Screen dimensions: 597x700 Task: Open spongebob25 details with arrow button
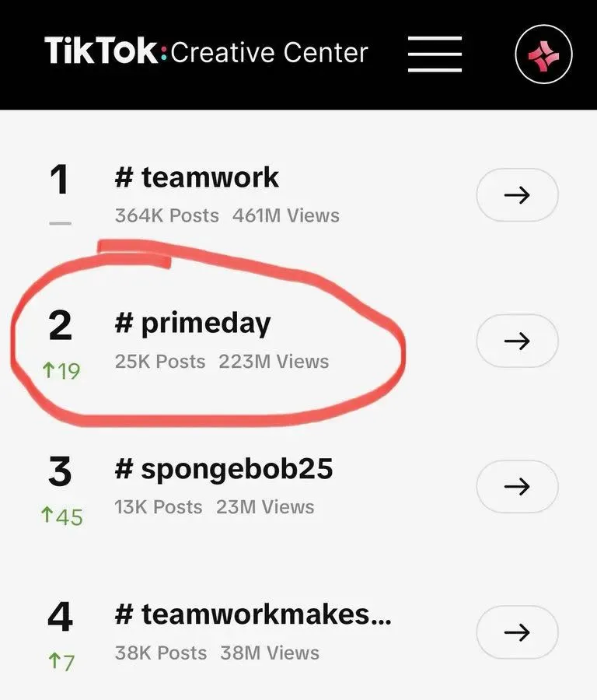(x=517, y=486)
